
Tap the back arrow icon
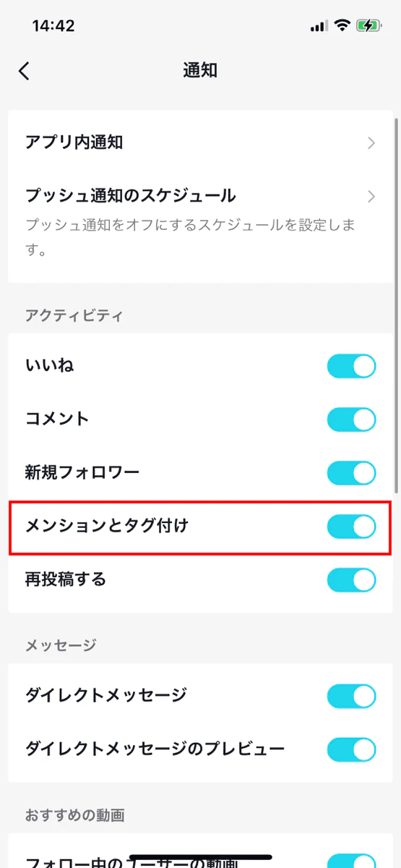(x=25, y=71)
